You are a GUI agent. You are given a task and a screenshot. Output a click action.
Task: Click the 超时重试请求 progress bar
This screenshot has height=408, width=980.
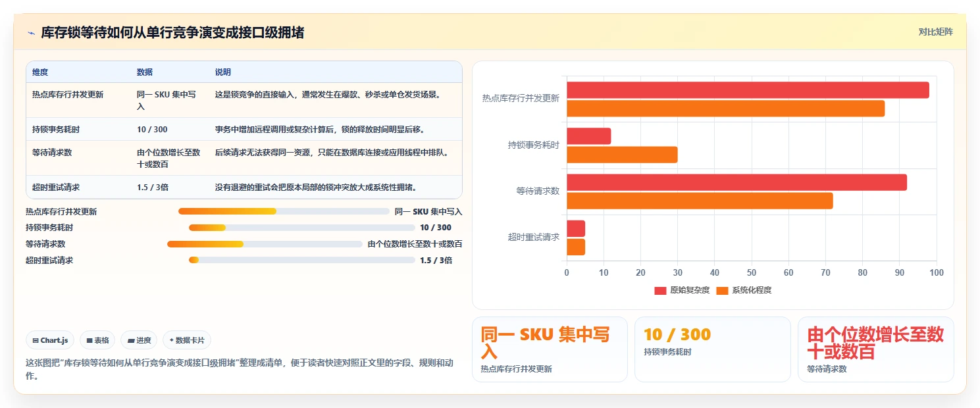pos(302,260)
